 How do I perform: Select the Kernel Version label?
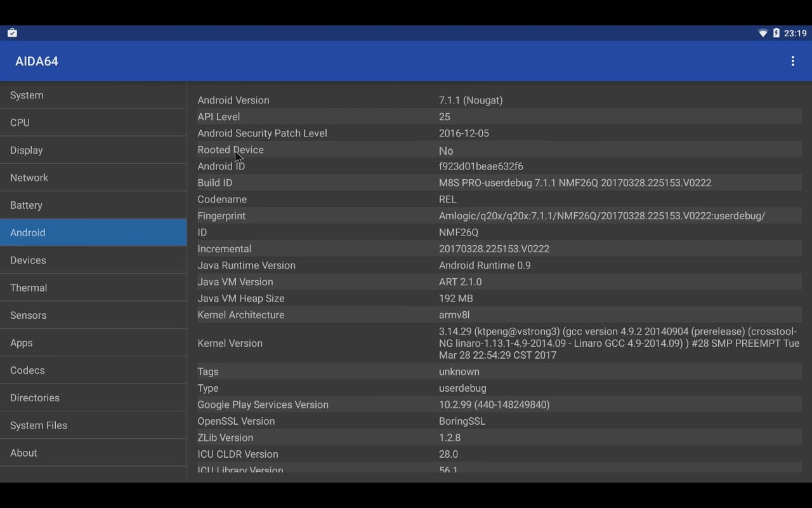pos(230,344)
